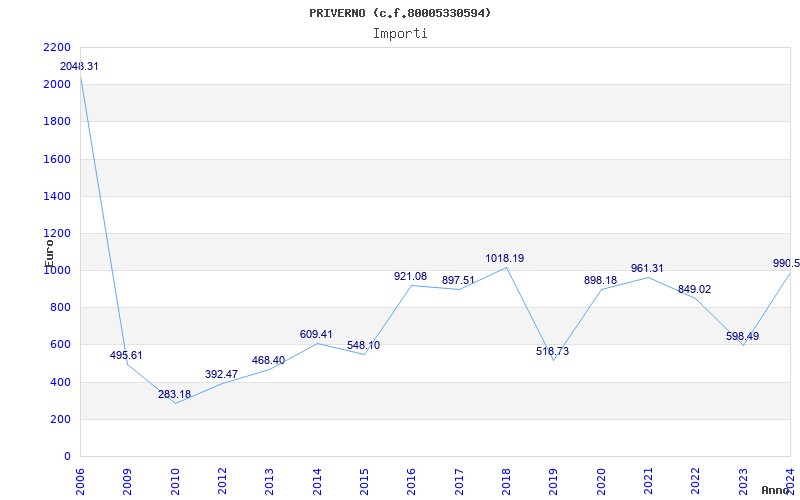Click x-axis year label 2015
Screen dimensions: 800x500
[x=364, y=482]
